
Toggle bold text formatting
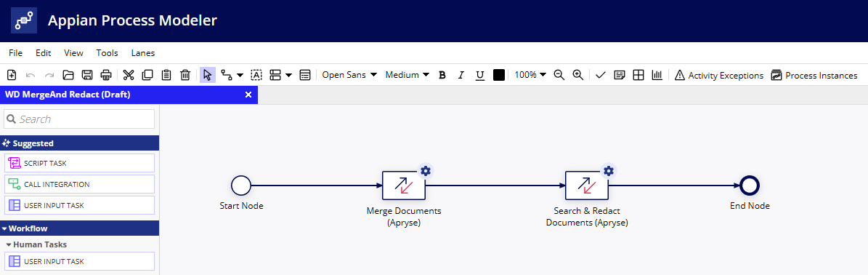point(442,75)
